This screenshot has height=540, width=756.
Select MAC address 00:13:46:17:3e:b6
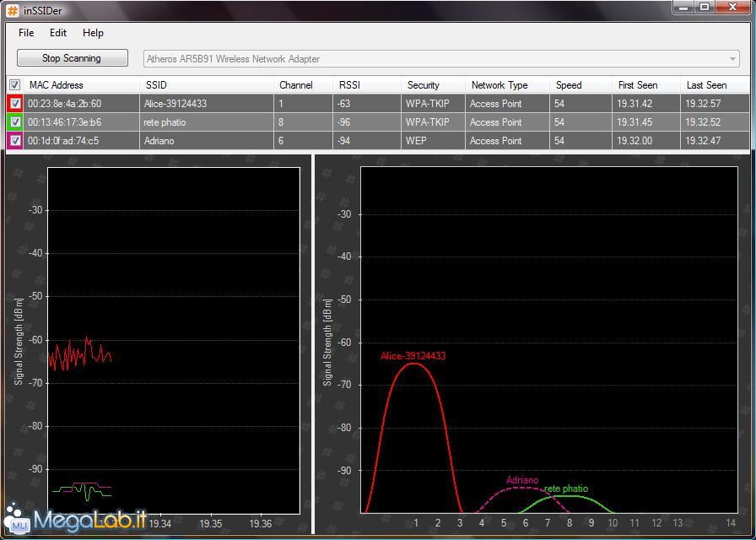[x=65, y=122]
